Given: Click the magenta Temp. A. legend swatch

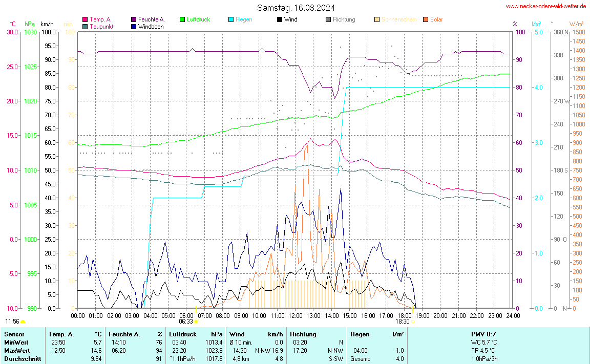Looking at the screenshot, I should [85, 19].
